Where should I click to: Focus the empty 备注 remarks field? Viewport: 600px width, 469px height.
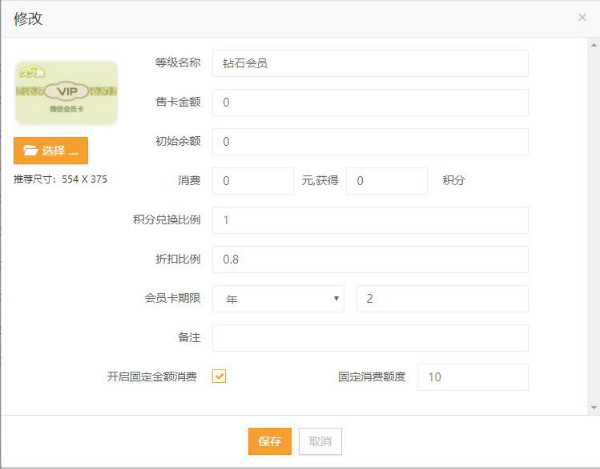coord(370,338)
